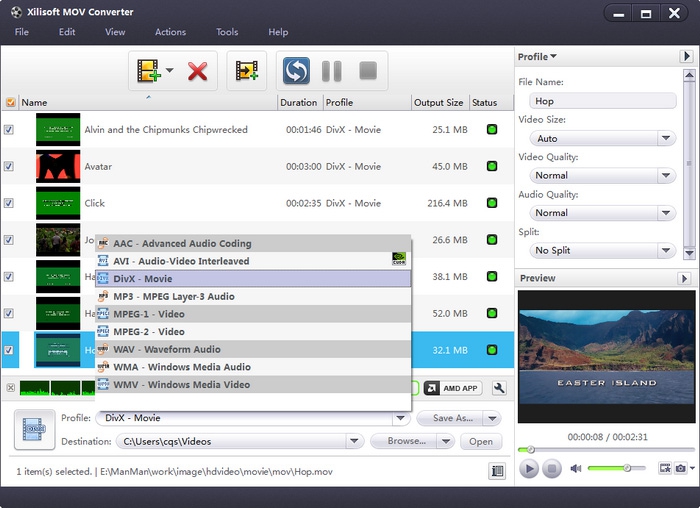Screen dimensions: 700x508
Task: Open the snapshot options small arrow
Action: (x=692, y=468)
